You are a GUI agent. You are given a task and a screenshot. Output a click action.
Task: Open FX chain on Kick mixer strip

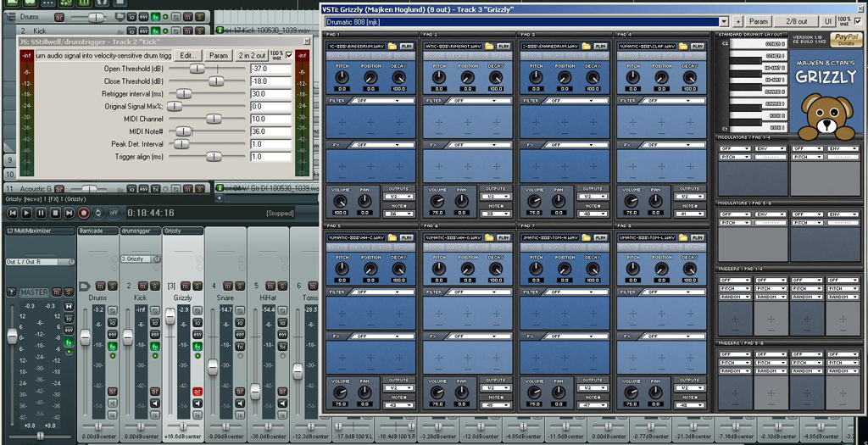point(155,347)
